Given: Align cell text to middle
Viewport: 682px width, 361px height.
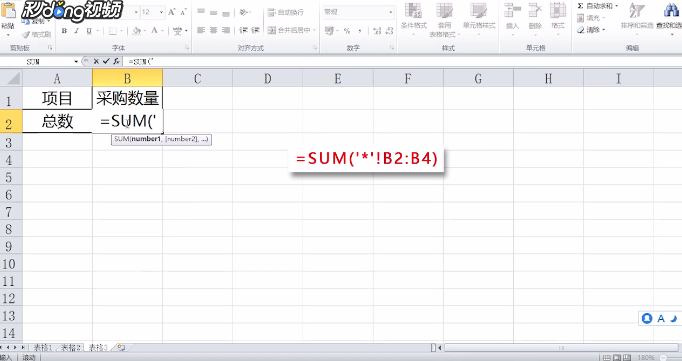Looking at the screenshot, I should coord(213,12).
